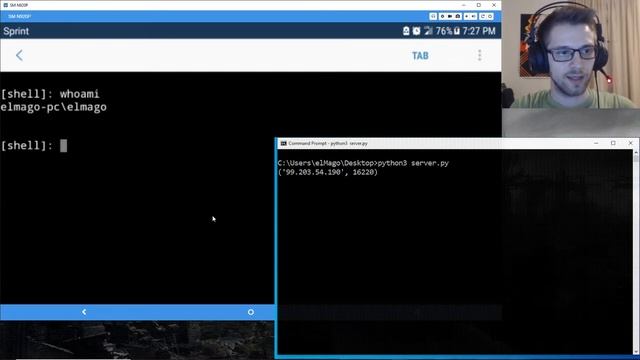Maximize the SM N920P mirror window

[479, 5]
